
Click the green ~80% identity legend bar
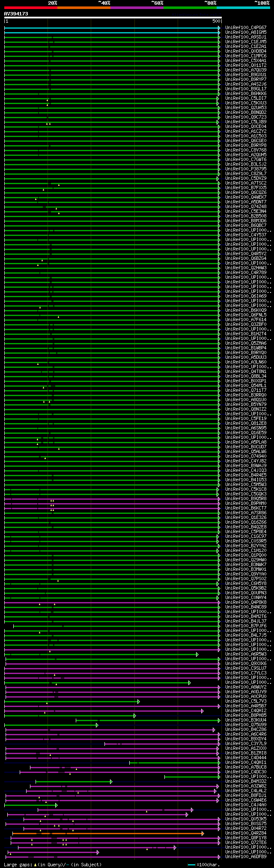pos(190,8)
